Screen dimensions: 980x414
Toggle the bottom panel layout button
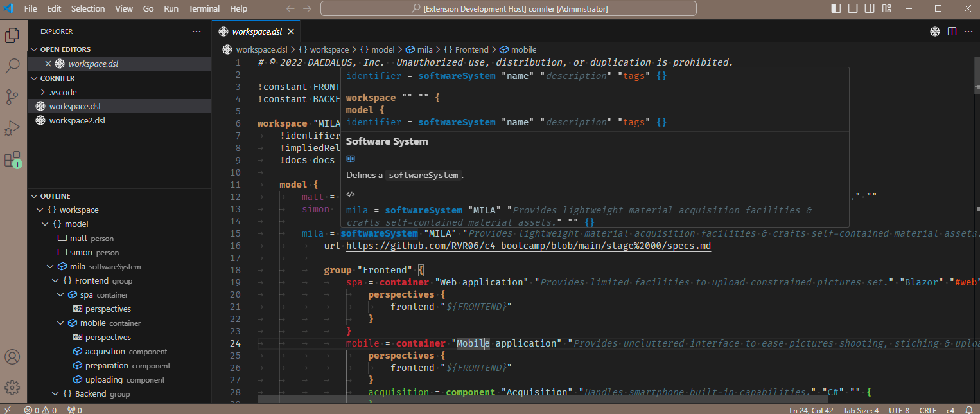pyautogui.click(x=852, y=9)
